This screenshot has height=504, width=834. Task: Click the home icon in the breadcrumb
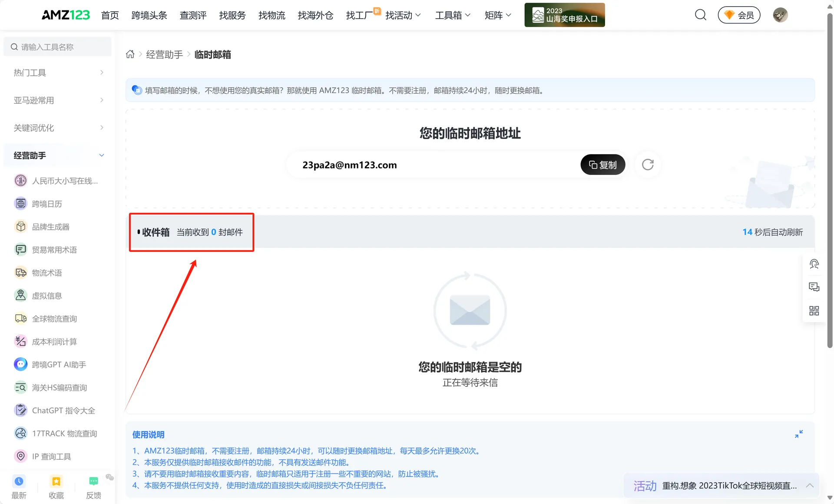click(x=130, y=54)
